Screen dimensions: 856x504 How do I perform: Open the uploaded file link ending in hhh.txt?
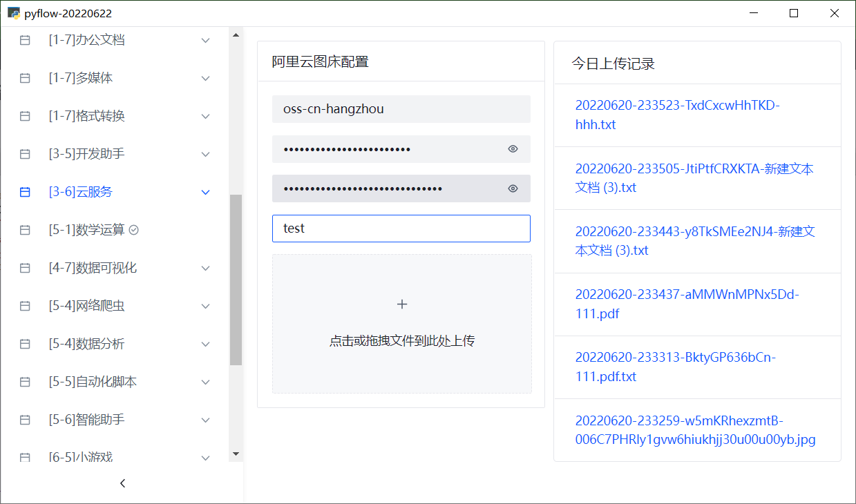677,115
